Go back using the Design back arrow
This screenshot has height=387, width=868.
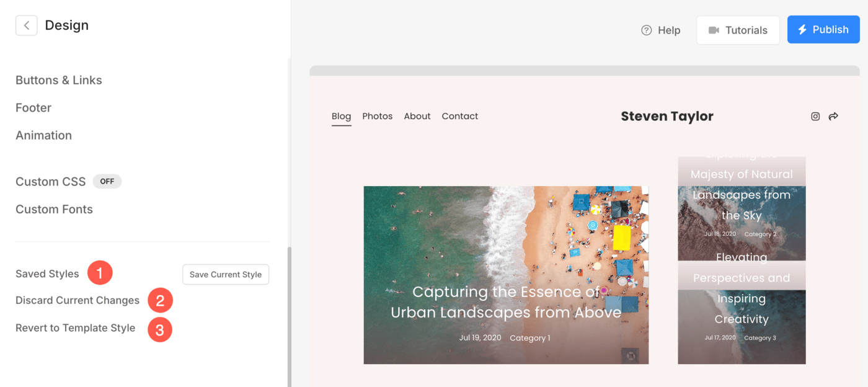pos(26,25)
